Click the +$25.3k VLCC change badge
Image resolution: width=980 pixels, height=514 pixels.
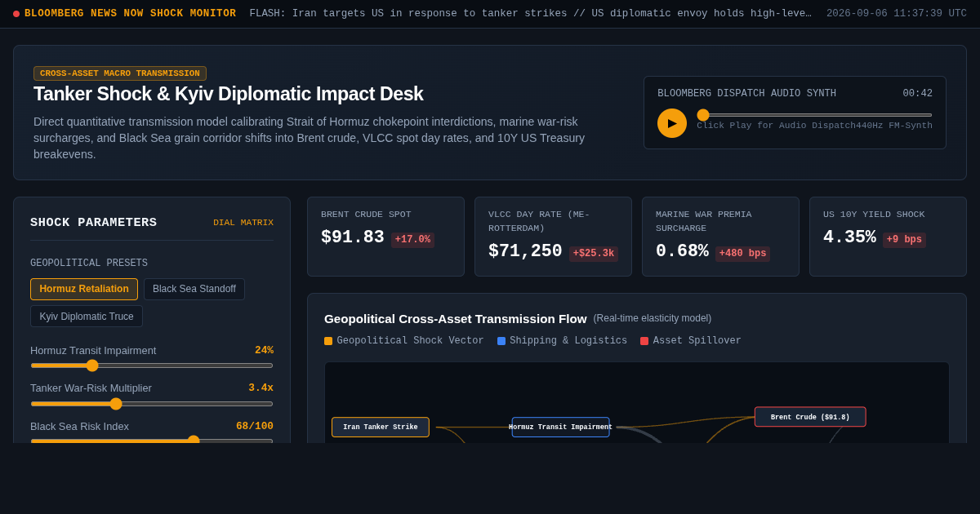coord(594,254)
